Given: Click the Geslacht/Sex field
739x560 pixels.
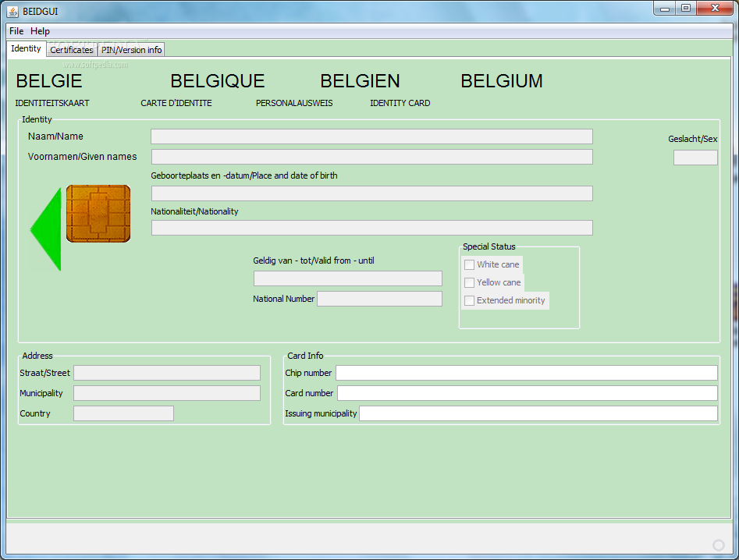Looking at the screenshot, I should (x=695, y=158).
